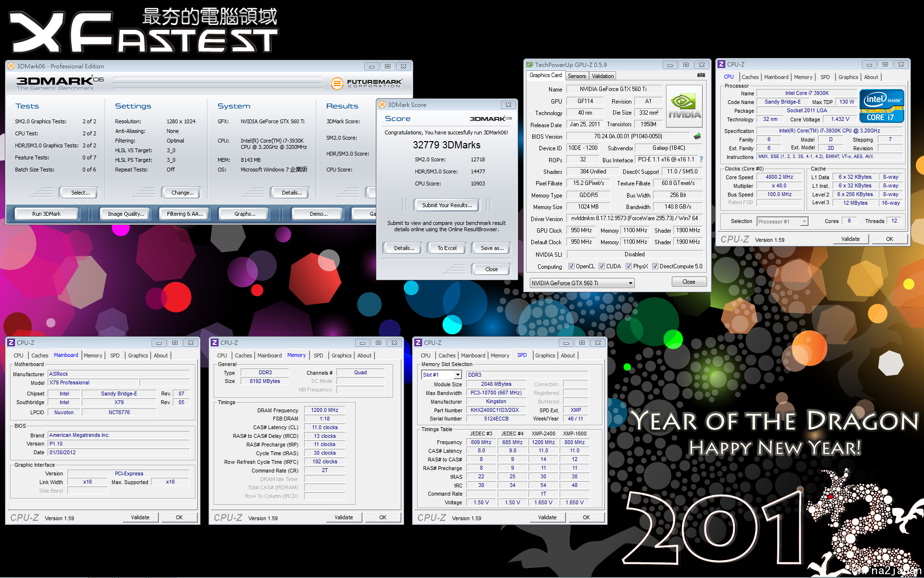Click Change... under Settings section
Screen dimensions: 924x578
[x=182, y=193]
